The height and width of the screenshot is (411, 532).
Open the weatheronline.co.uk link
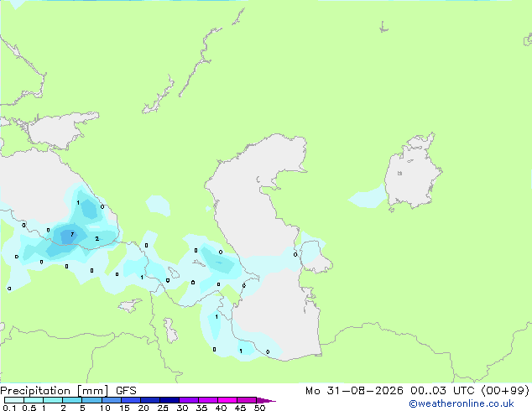462,403
